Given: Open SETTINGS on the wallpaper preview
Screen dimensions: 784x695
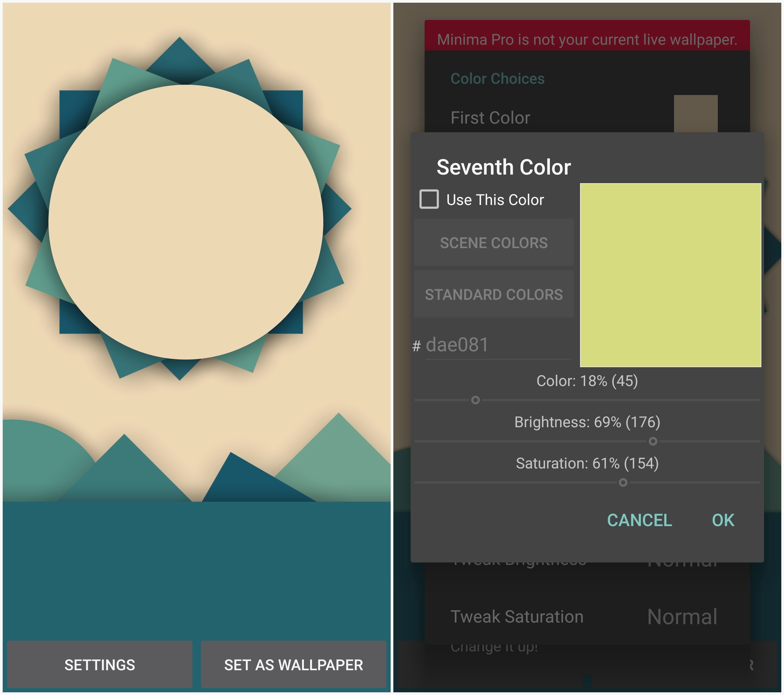Looking at the screenshot, I should 99,664.
